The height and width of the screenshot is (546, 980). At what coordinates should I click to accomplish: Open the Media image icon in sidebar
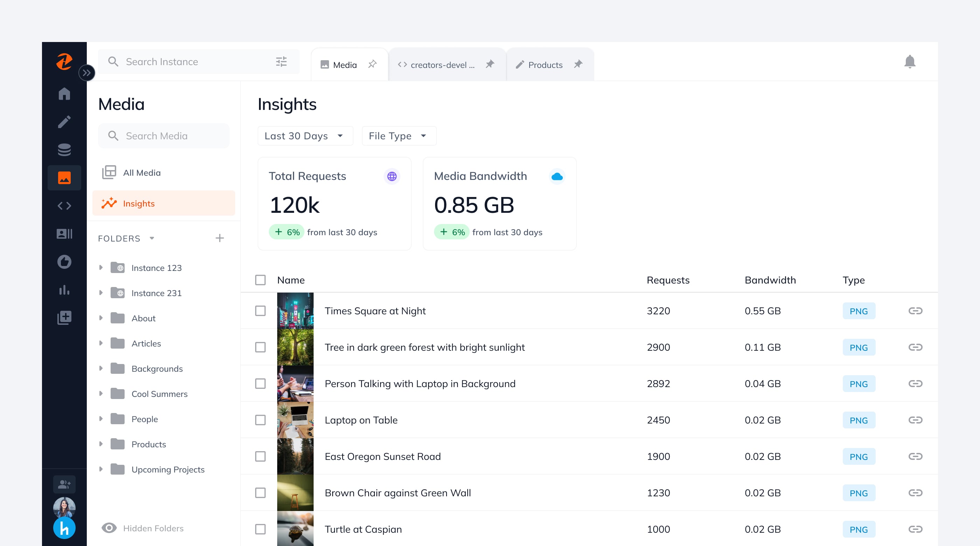[64, 178]
